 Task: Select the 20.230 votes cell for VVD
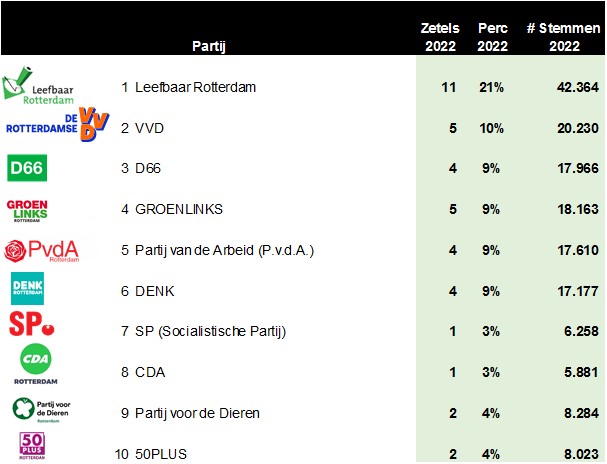[x=578, y=128]
